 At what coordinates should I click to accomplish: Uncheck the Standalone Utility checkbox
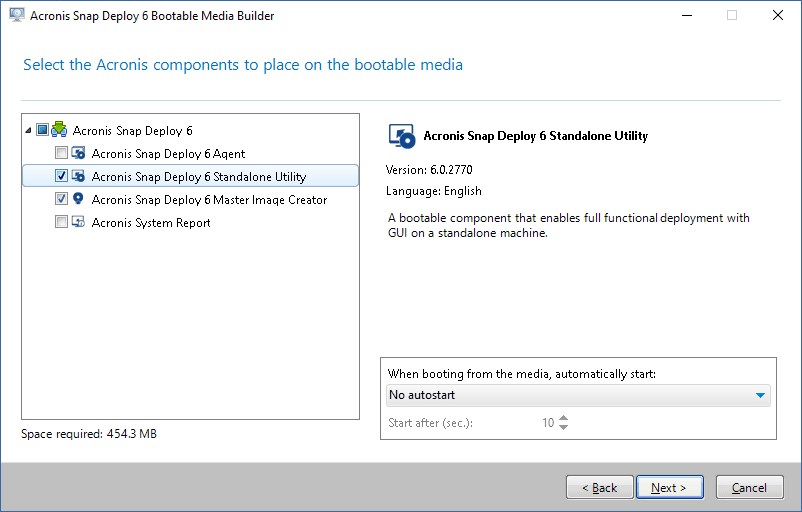62,176
